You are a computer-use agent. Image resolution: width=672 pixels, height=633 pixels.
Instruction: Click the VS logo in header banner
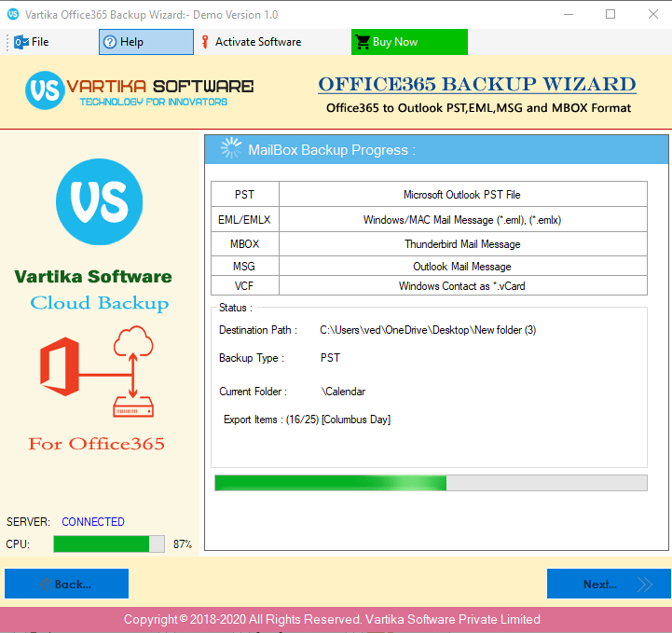click(x=45, y=90)
